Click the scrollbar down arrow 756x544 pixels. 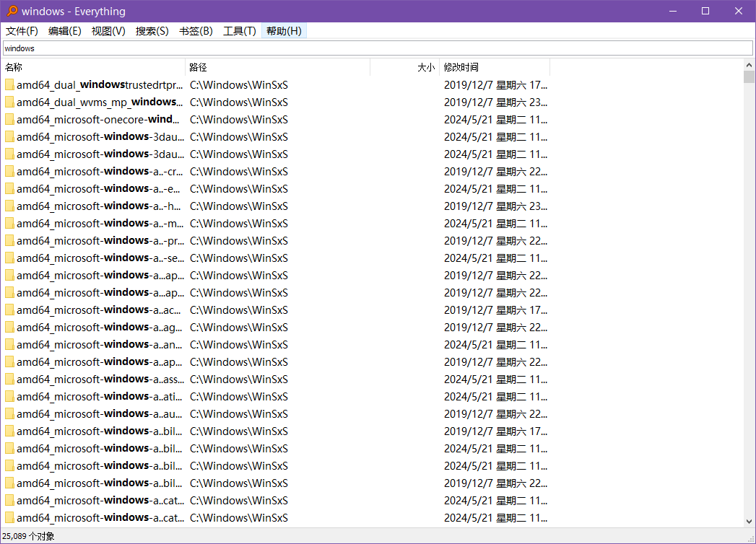pyautogui.click(x=749, y=522)
